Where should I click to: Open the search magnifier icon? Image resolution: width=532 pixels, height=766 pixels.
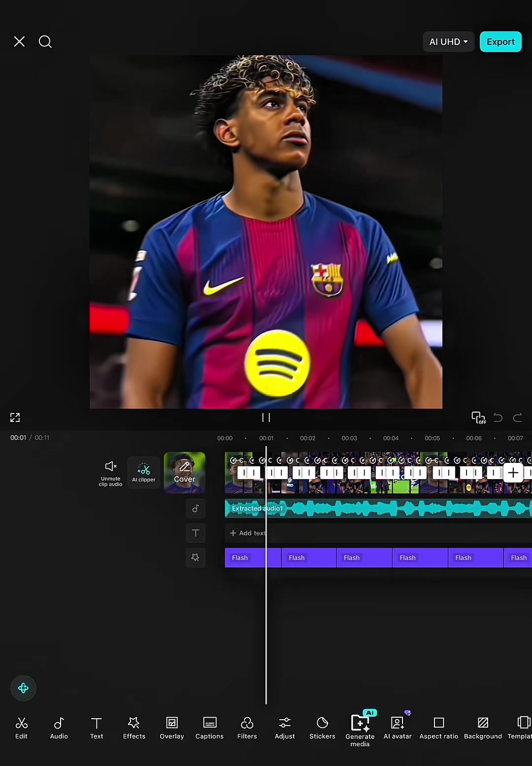coord(45,42)
